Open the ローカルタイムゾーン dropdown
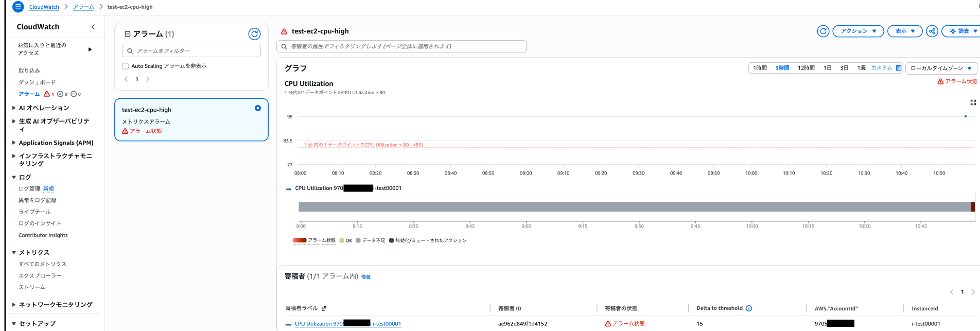This screenshot has height=331, width=980. (x=941, y=68)
